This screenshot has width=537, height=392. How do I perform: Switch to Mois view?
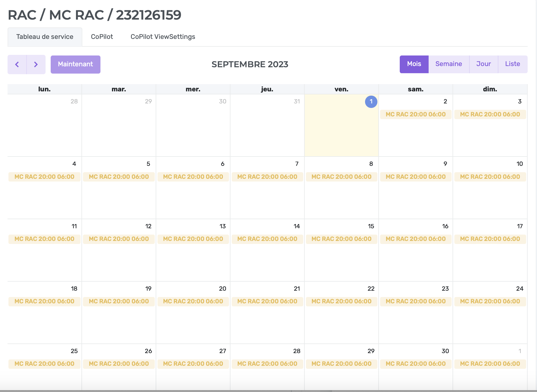click(x=414, y=64)
